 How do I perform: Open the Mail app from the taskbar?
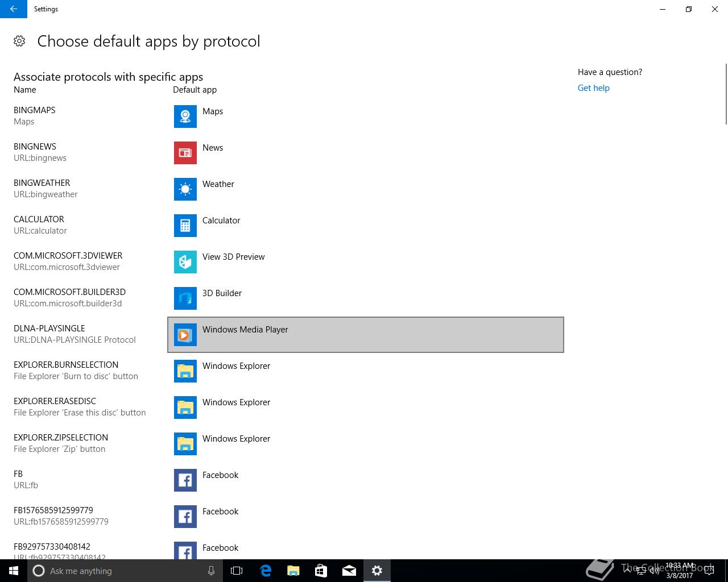pyautogui.click(x=349, y=571)
